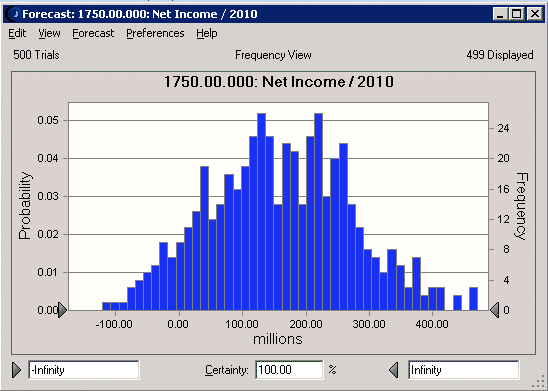548x391 pixels.
Task: Open the Forecast menu
Action: 93,34
